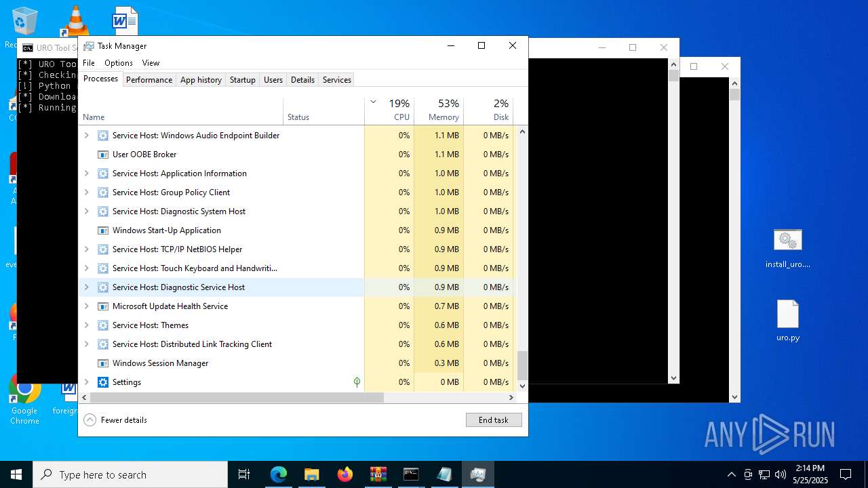Click the Diagnostic Service Host gear icon

[103, 287]
